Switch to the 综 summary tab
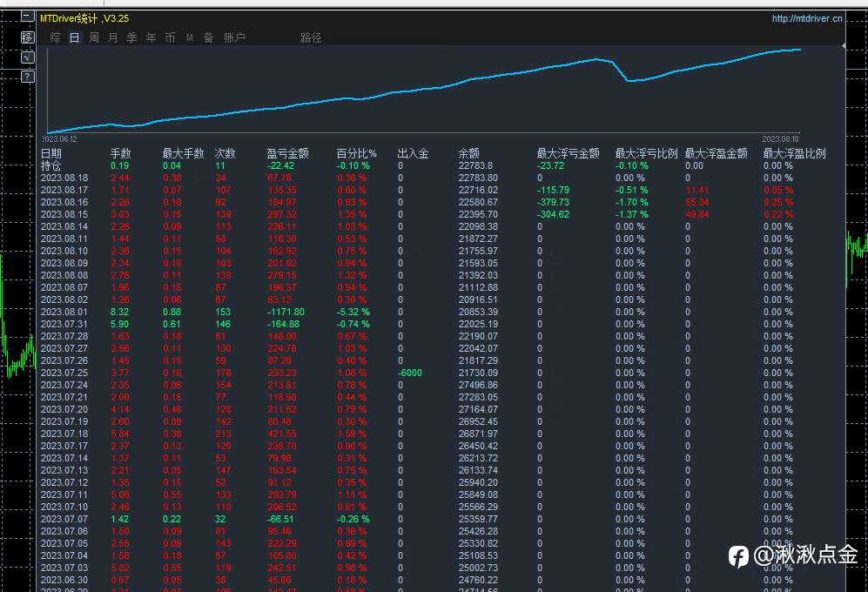The height and width of the screenshot is (592, 868). tap(56, 37)
